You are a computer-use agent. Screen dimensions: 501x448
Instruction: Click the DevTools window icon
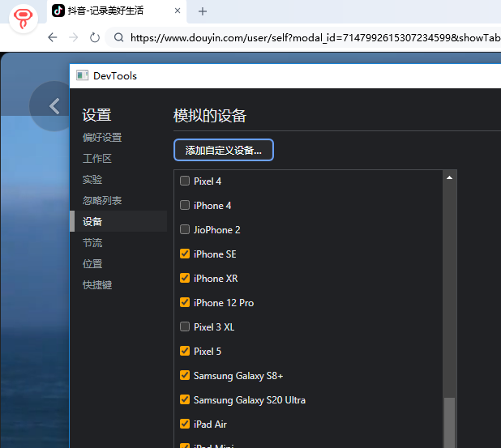tap(83, 75)
